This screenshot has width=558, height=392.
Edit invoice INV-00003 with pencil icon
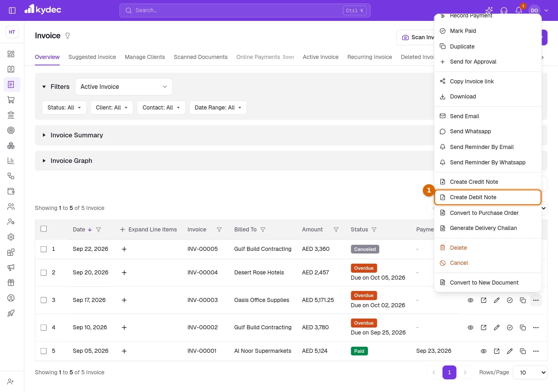point(497,300)
